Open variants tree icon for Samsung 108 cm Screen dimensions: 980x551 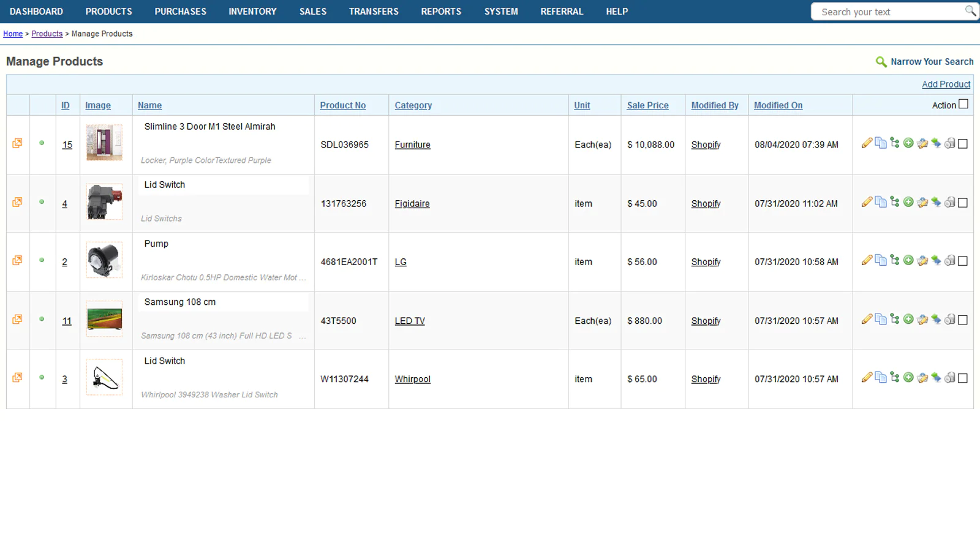(895, 318)
